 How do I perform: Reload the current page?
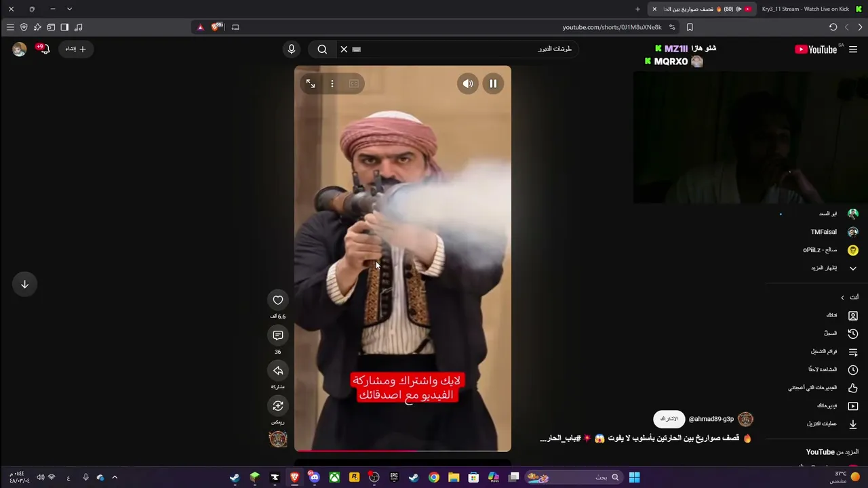[833, 27]
